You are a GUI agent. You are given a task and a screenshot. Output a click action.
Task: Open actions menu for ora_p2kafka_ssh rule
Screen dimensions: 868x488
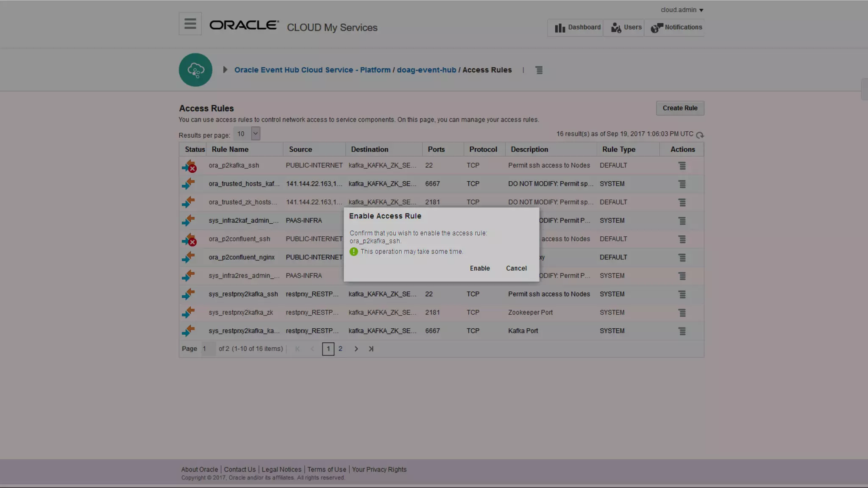click(682, 166)
